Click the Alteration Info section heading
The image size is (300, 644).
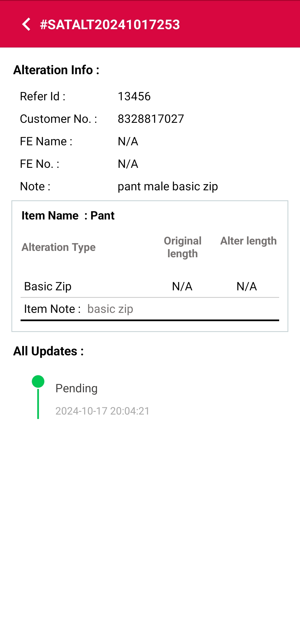pyautogui.click(x=56, y=69)
